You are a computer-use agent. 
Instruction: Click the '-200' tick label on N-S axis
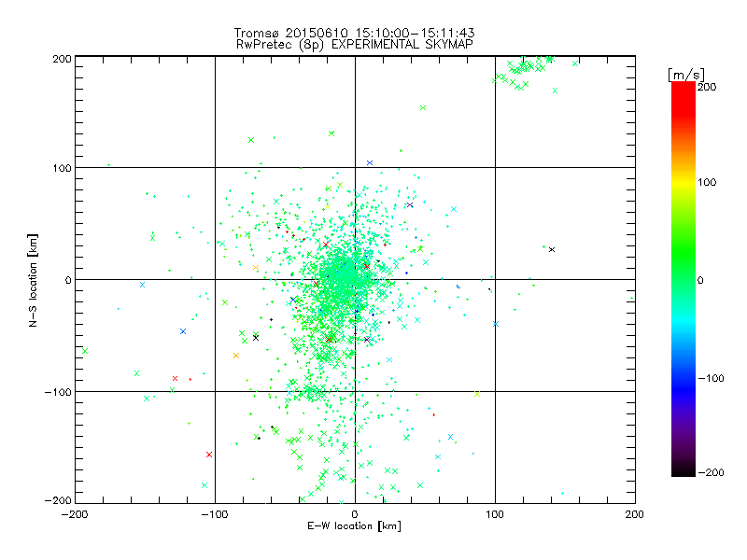pyautogui.click(x=58, y=500)
